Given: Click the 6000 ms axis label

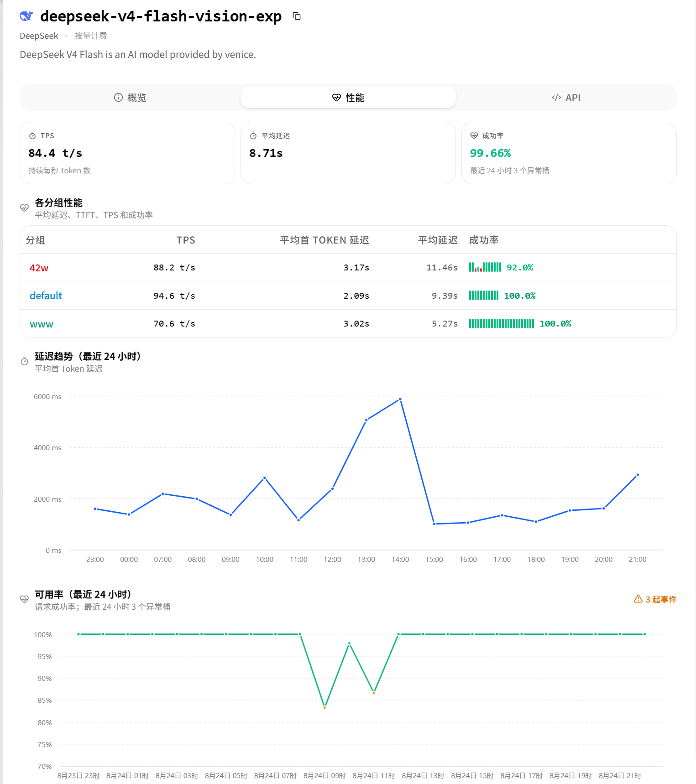Looking at the screenshot, I should 47,397.
